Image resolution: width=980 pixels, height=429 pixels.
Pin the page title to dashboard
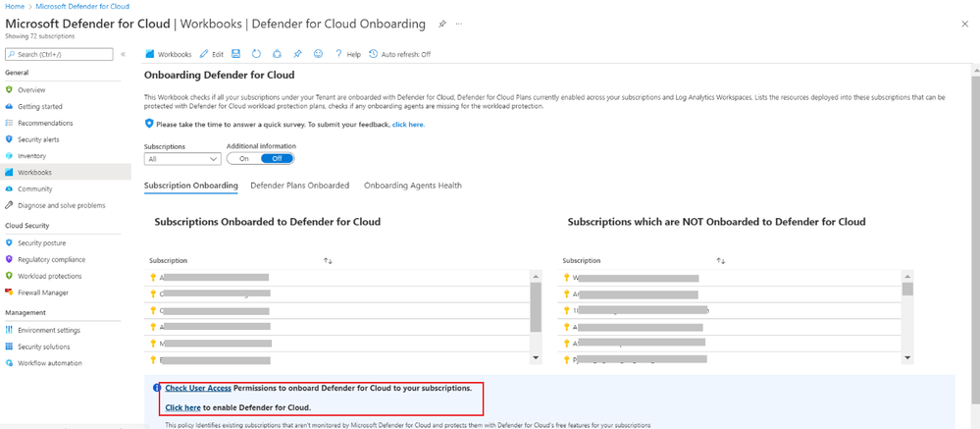(x=441, y=24)
